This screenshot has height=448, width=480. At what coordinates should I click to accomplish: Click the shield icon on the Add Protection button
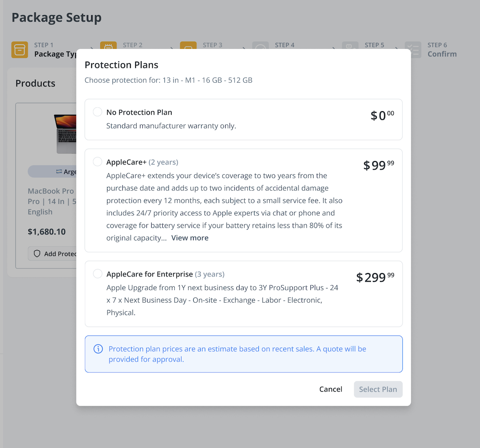click(37, 254)
